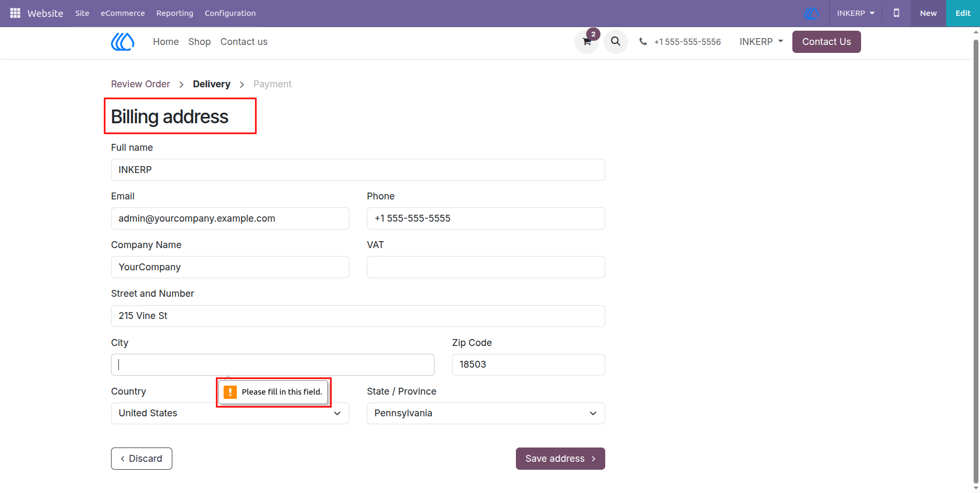
Task: Expand the State / Province dropdown
Action: click(x=486, y=414)
